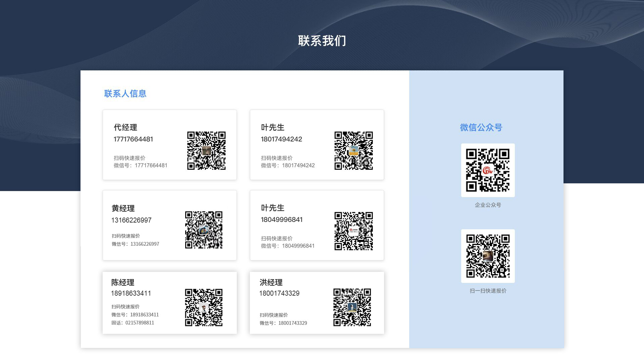Image resolution: width=644 pixels, height=362 pixels.
Task: Click phone number 18918633411
Action: pyautogui.click(x=131, y=293)
